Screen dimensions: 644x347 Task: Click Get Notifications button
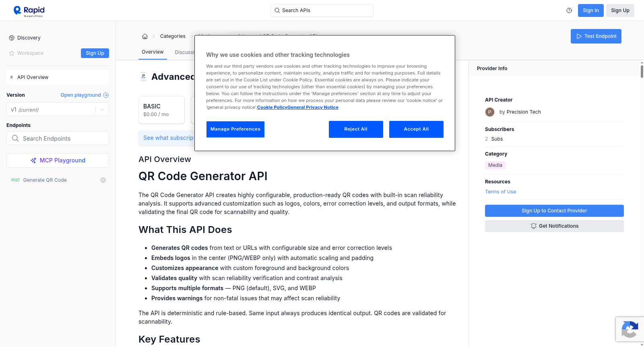tap(554, 226)
